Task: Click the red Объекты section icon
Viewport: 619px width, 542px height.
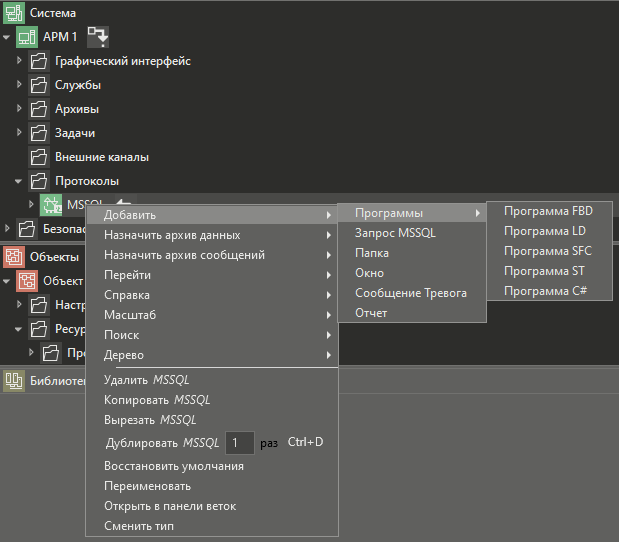Action: (x=14, y=257)
